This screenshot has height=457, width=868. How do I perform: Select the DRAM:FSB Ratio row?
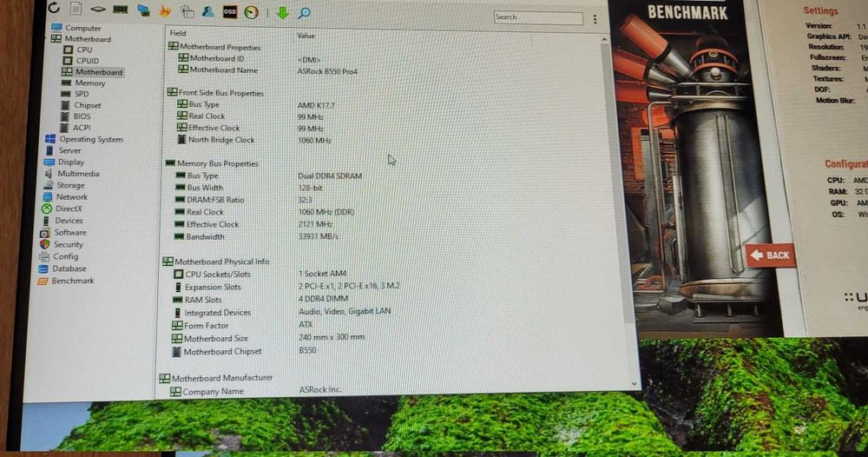click(x=244, y=200)
